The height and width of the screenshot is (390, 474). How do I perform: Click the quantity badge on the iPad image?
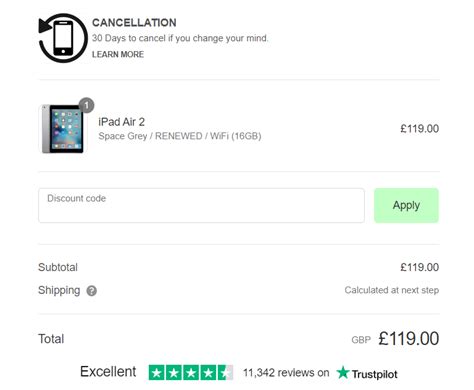(87, 105)
